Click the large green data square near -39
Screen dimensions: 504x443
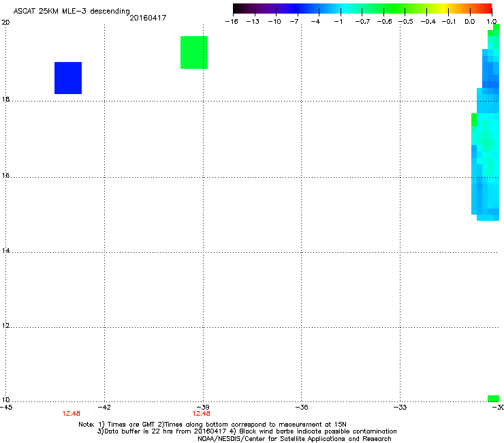[194, 52]
